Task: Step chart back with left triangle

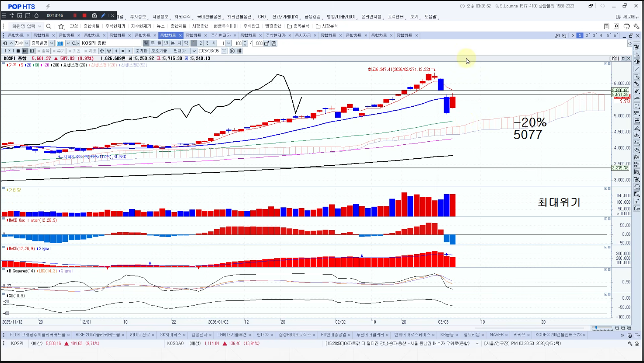Action: pos(116,51)
